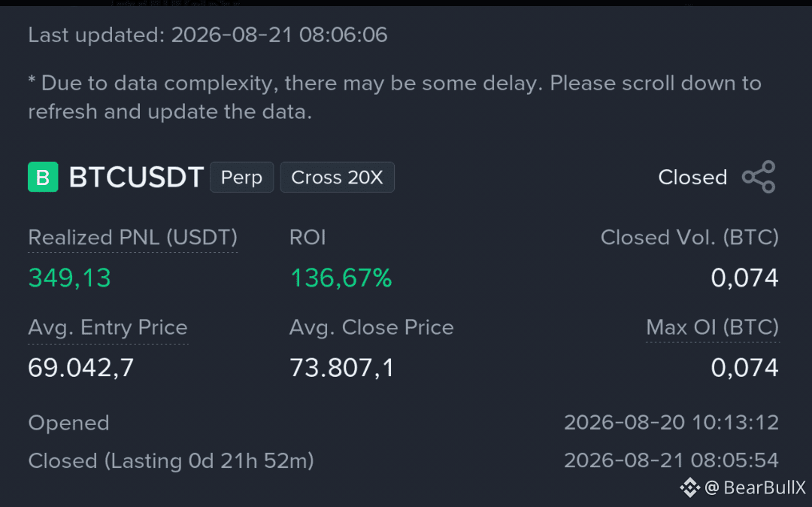Click the green B coin icon
812x507 pixels.
pyautogui.click(x=43, y=177)
